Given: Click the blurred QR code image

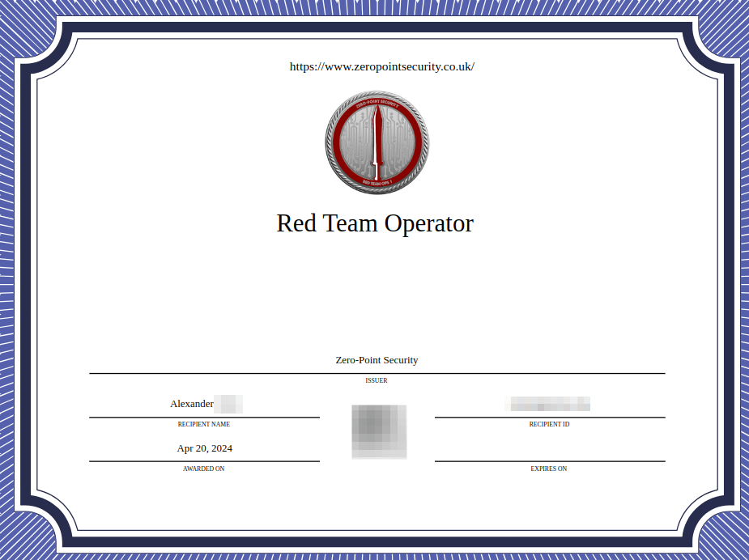Looking at the screenshot, I should pyautogui.click(x=379, y=431).
